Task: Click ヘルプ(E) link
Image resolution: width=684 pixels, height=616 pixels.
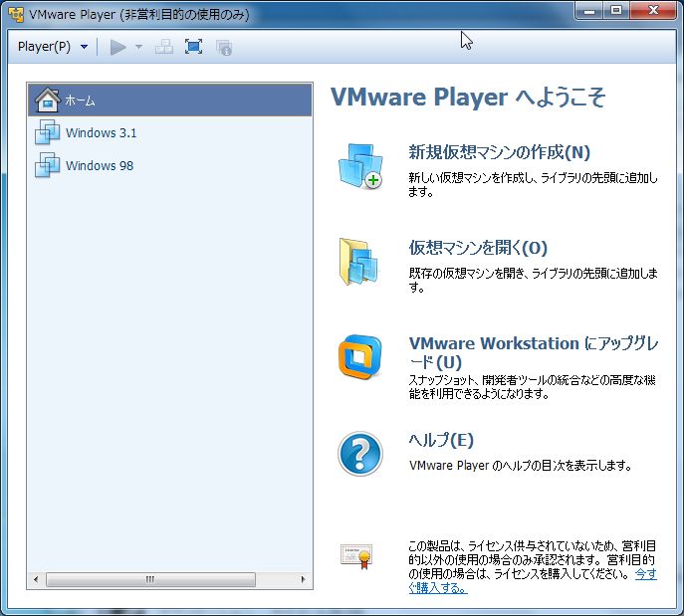Action: click(441, 440)
